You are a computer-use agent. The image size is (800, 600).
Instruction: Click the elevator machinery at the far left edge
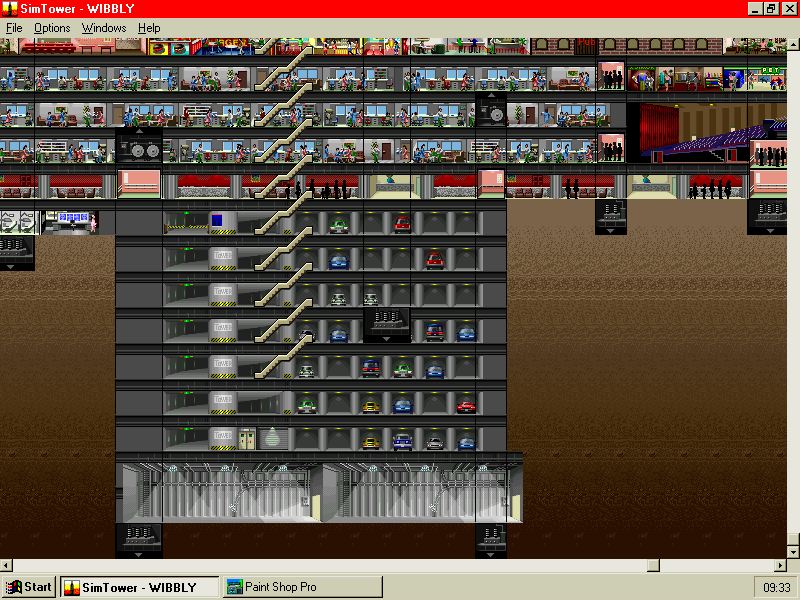tap(16, 253)
